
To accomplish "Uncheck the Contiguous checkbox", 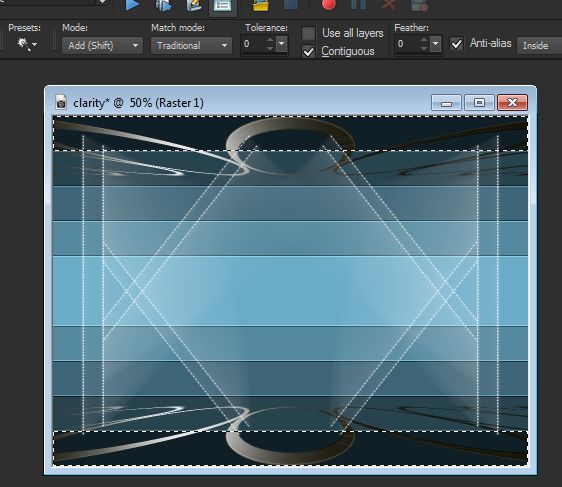I will pyautogui.click(x=308, y=51).
